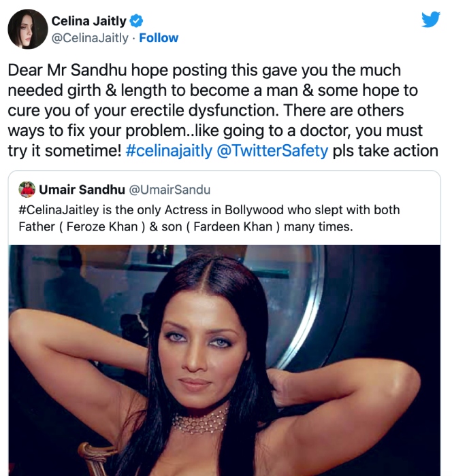Click 'Dear Mr Sandhu' opening text
Viewport: 452px width, 476px height.
click(x=67, y=70)
